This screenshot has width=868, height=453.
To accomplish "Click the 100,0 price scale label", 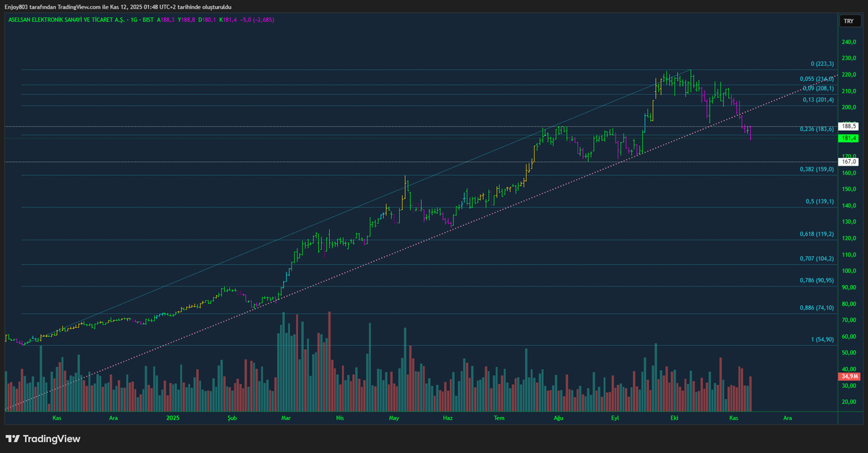I will point(849,271).
